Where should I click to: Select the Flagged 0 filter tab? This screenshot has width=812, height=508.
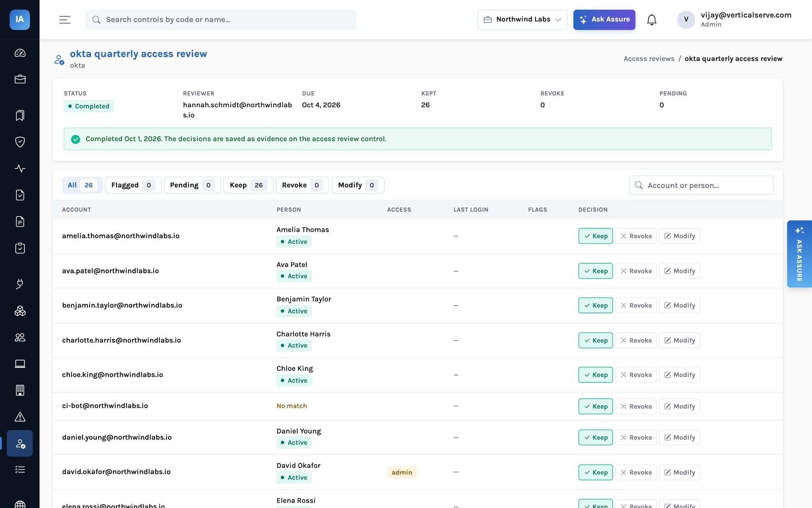pyautogui.click(x=133, y=185)
